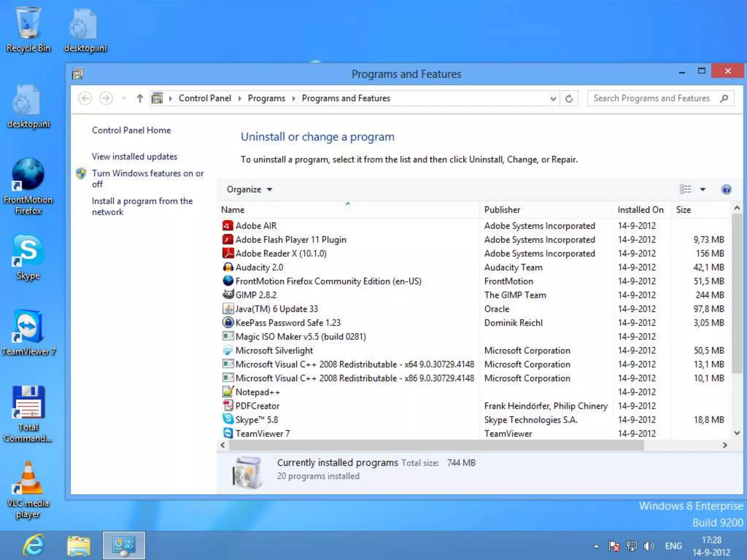This screenshot has width=747, height=560.
Task: Open Turn Windows features on or off
Action: (x=147, y=179)
